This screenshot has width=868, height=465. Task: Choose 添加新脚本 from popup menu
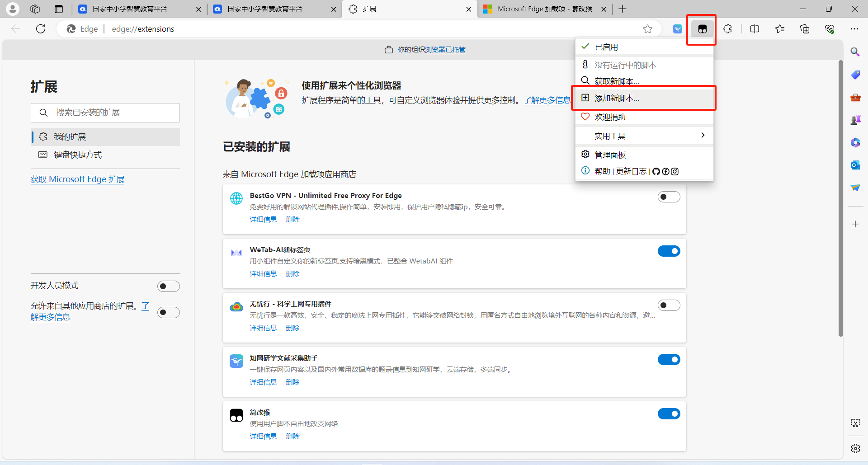[644, 98]
